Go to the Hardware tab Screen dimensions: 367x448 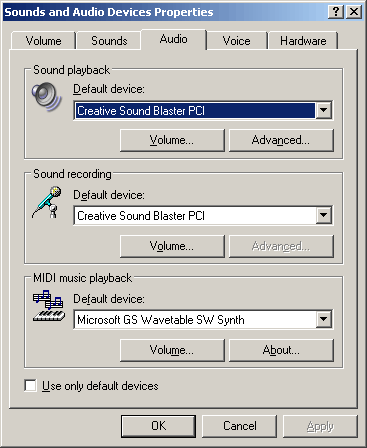tap(303, 41)
